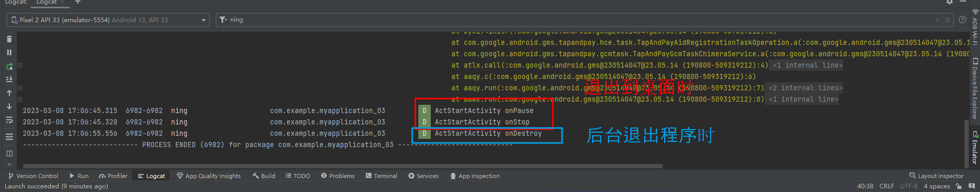Open Layout Inspector

(936, 176)
